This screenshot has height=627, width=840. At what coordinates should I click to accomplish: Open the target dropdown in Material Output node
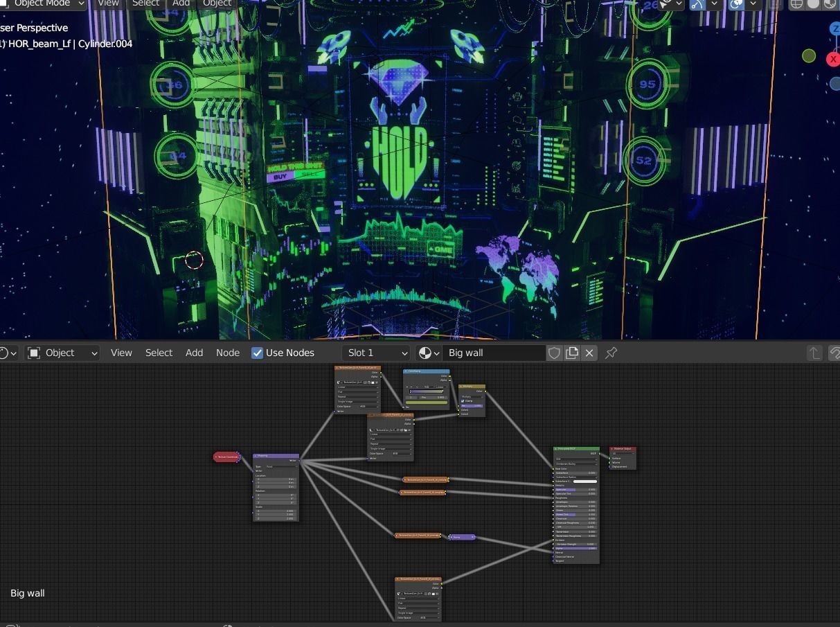tap(623, 454)
